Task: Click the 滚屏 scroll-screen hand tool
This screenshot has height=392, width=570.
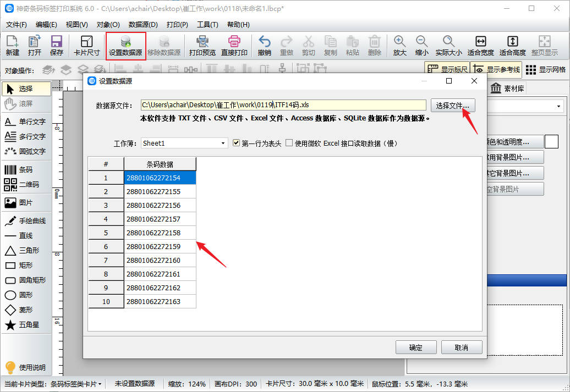Action: 26,103
